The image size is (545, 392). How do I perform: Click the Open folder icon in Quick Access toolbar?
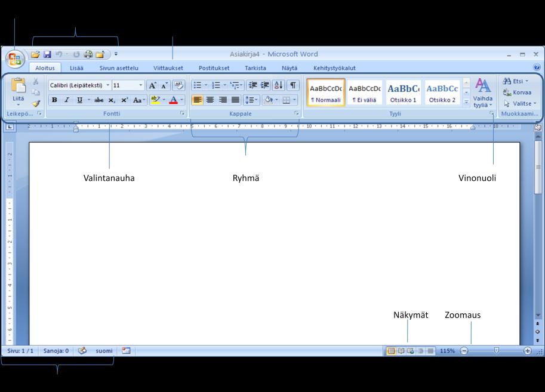[35, 54]
